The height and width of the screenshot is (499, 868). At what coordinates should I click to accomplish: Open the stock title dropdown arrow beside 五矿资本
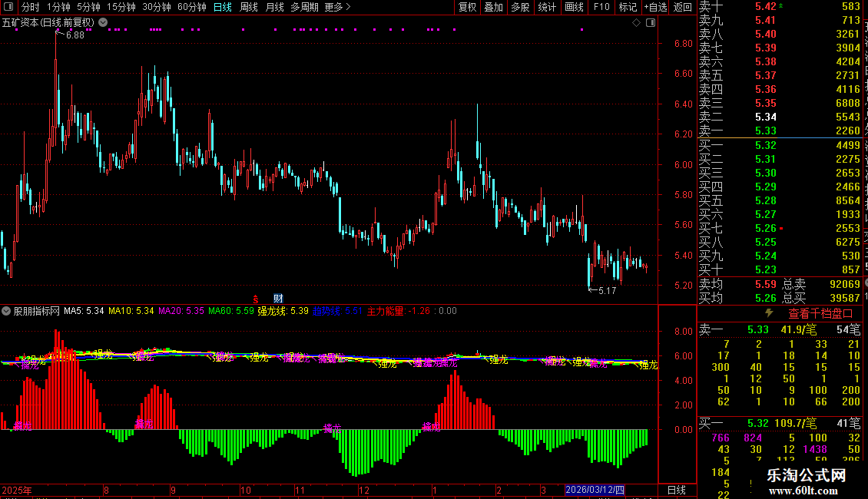pyautogui.click(x=103, y=22)
